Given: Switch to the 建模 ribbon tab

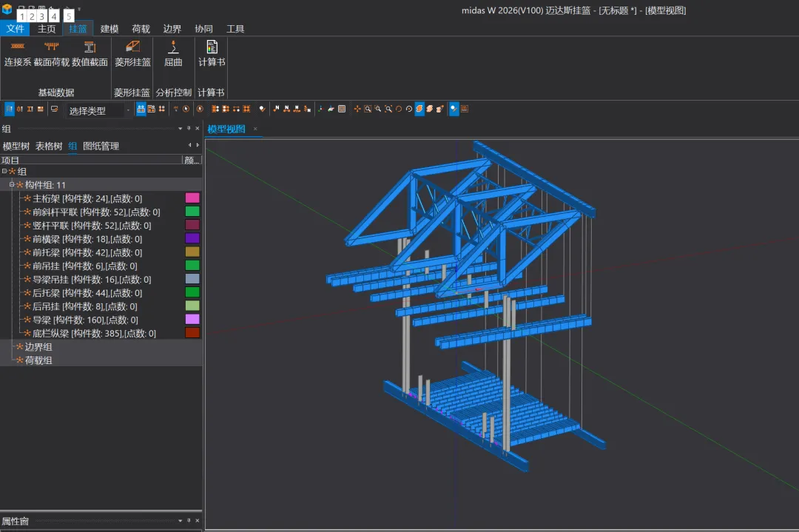Looking at the screenshot, I should coord(109,29).
